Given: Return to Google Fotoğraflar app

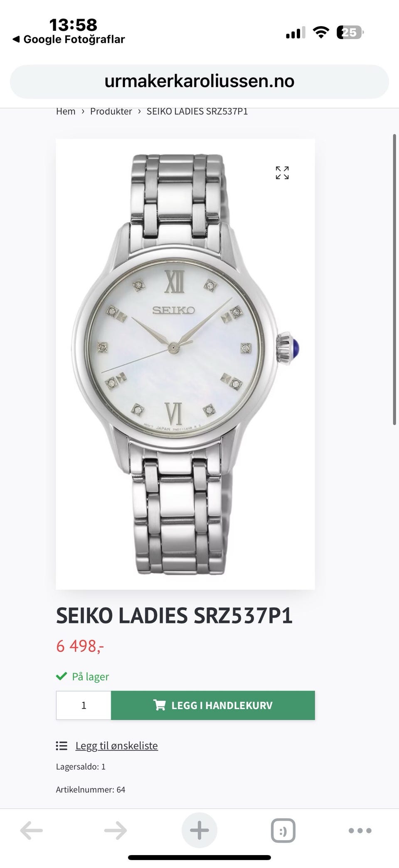Looking at the screenshot, I should [69, 40].
